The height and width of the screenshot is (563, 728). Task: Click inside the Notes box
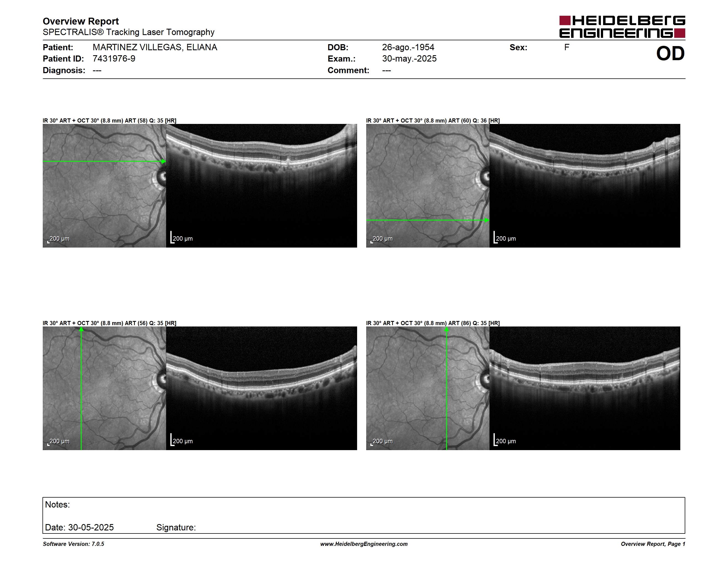tap(364, 515)
